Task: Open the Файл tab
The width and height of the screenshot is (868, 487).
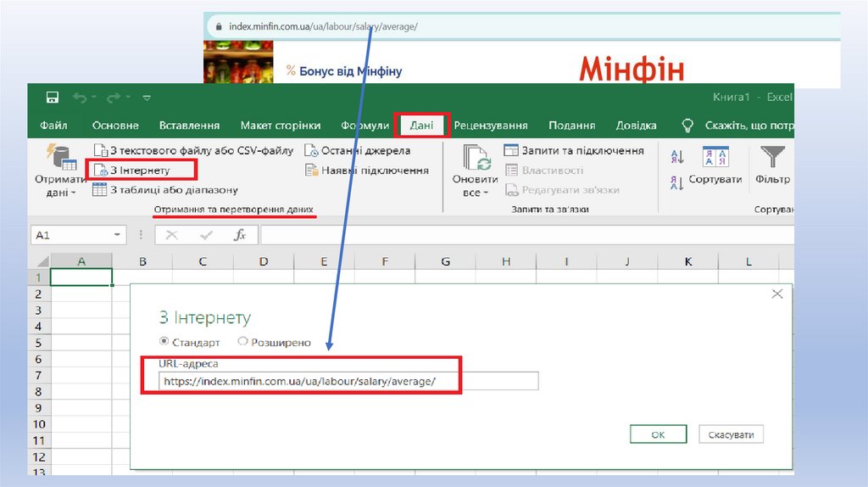Action: tap(53, 126)
